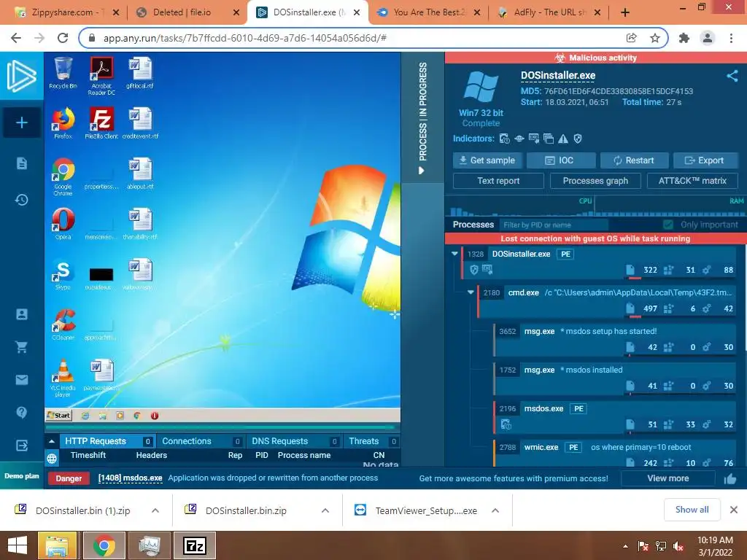The height and width of the screenshot is (560, 747).
Task: Select FileZilla Client desktop icon
Action: click(101, 122)
